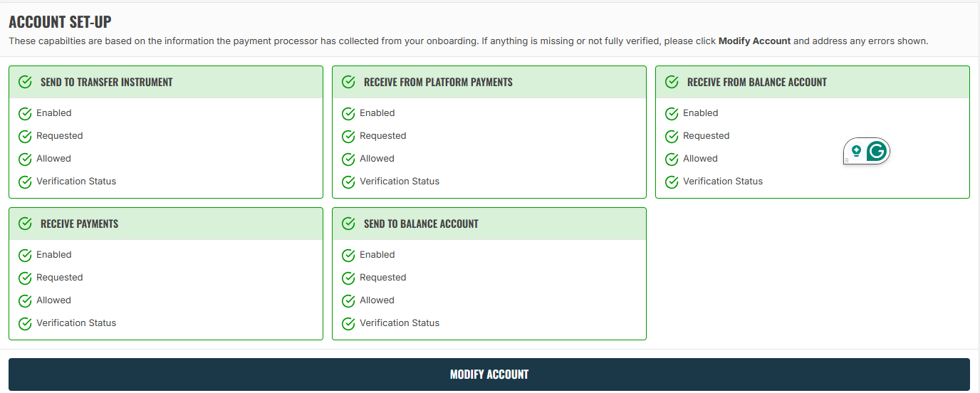Click check icon in Receive from Platform Payments header
Image resolution: width=980 pixels, height=393 pixels.
(348, 82)
